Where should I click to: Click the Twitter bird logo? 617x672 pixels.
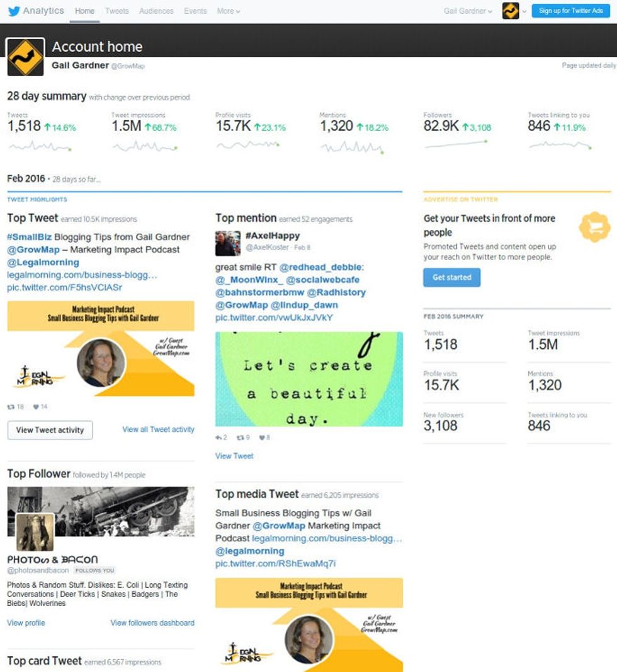tap(14, 11)
